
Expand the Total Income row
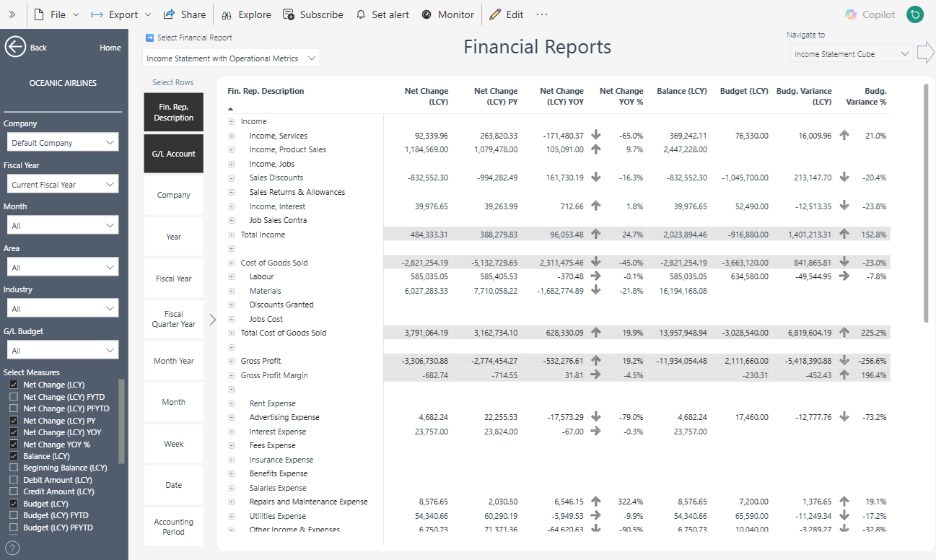(232, 235)
